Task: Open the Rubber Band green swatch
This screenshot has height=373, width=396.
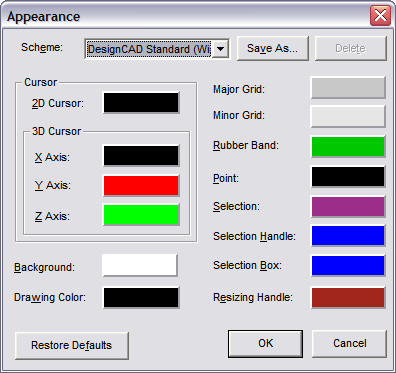Action: pos(348,146)
